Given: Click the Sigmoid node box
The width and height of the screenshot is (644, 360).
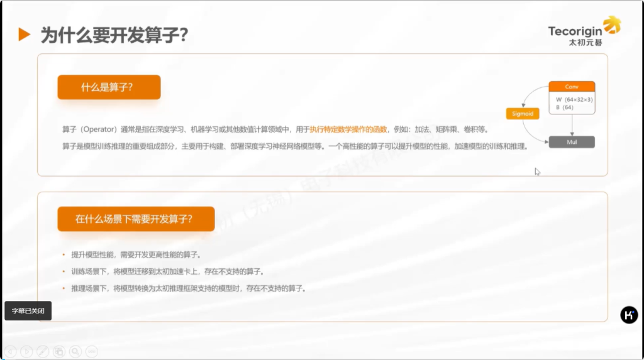Looking at the screenshot, I should pyautogui.click(x=523, y=114).
